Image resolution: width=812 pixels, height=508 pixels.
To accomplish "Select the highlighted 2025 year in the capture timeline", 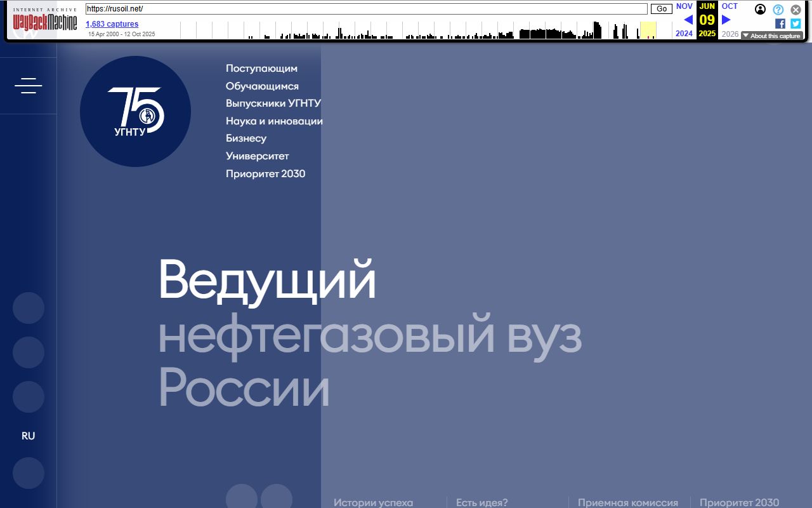I will [x=648, y=30].
